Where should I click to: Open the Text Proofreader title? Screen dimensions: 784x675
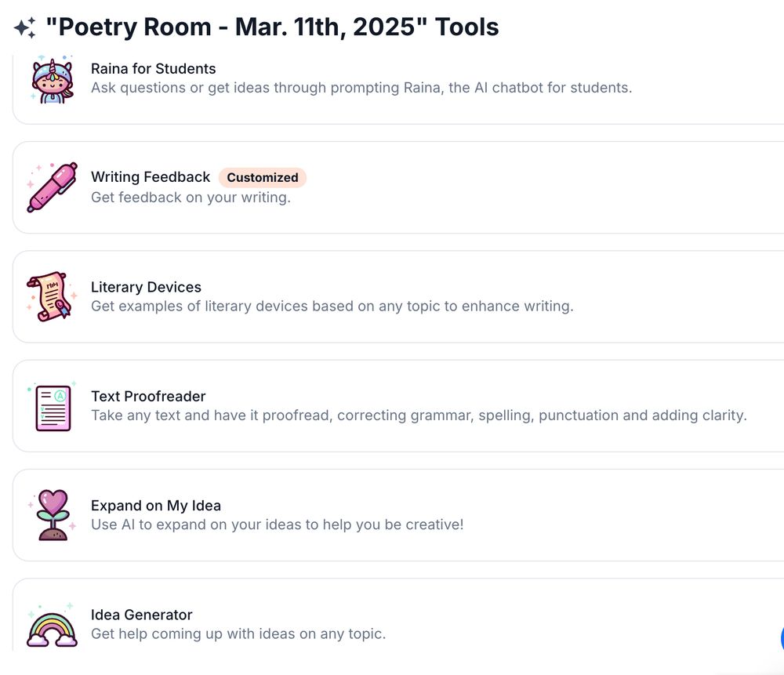click(x=148, y=396)
